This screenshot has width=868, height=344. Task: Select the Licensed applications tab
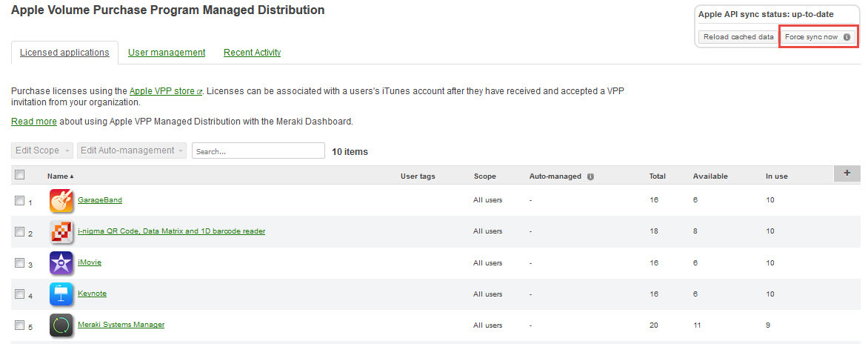pos(64,53)
